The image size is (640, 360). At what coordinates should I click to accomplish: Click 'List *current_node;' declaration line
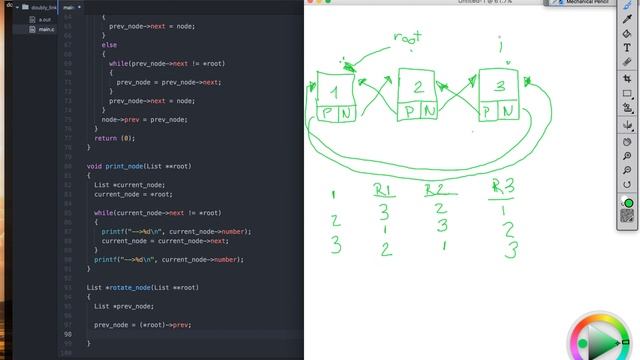(x=129, y=185)
